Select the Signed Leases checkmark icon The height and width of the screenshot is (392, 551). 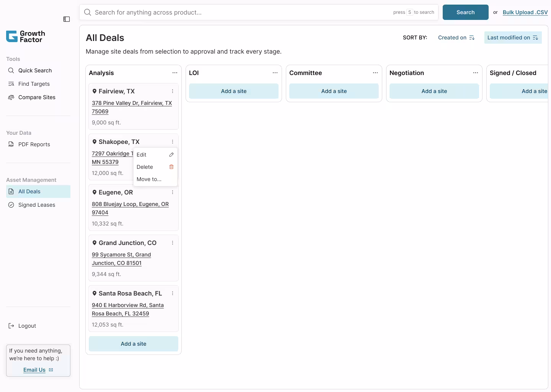pos(11,205)
